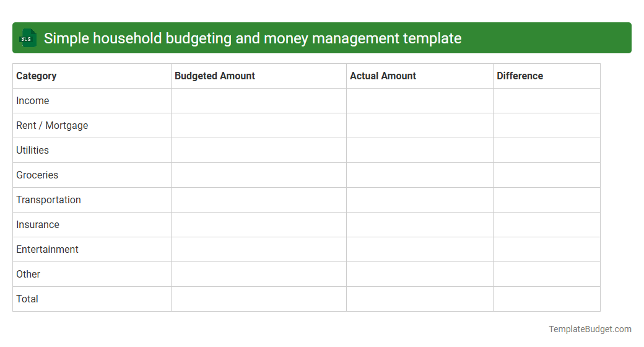Click Actual Amount cell for Groceries

pos(420,175)
